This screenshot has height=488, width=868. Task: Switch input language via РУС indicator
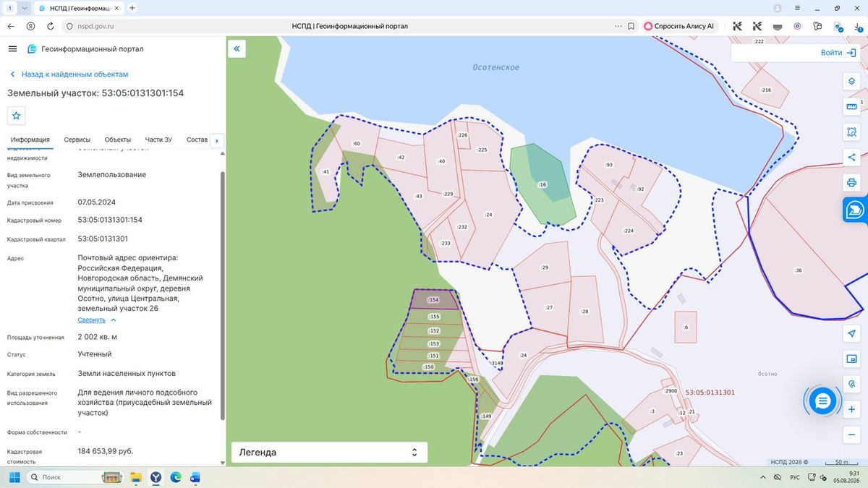coord(794,477)
